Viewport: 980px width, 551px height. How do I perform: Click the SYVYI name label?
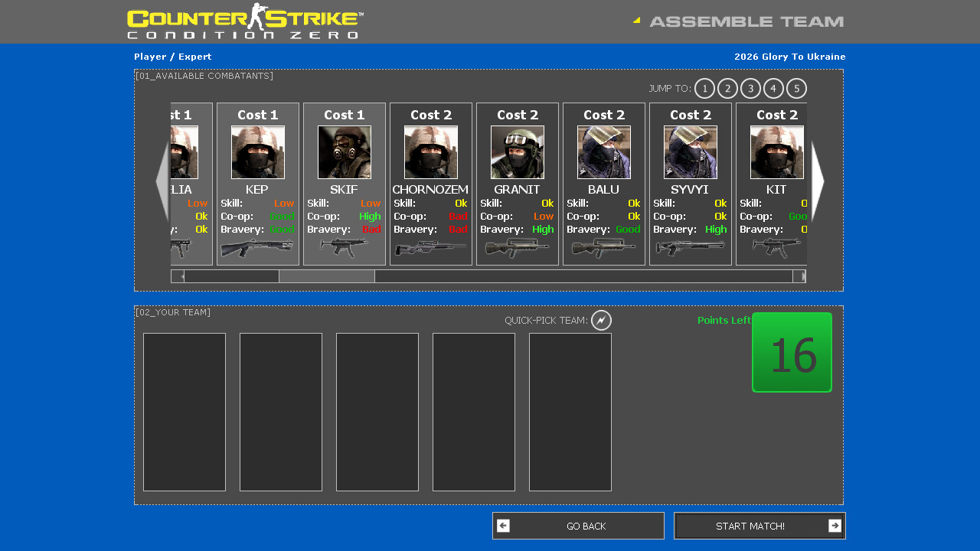(690, 190)
